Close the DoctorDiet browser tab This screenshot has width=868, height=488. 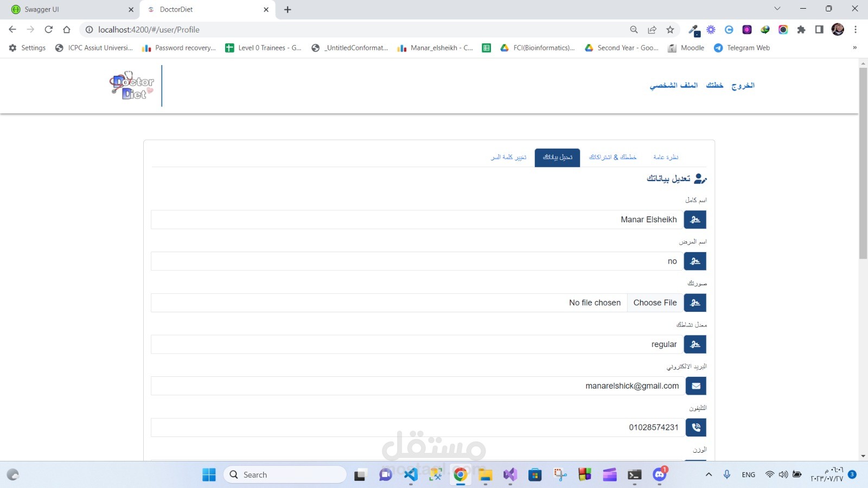(266, 9)
